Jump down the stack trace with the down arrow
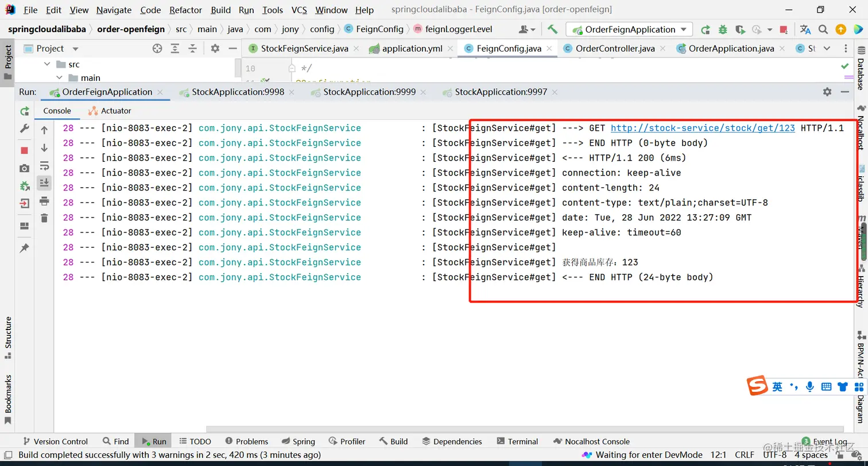 pyautogui.click(x=44, y=148)
